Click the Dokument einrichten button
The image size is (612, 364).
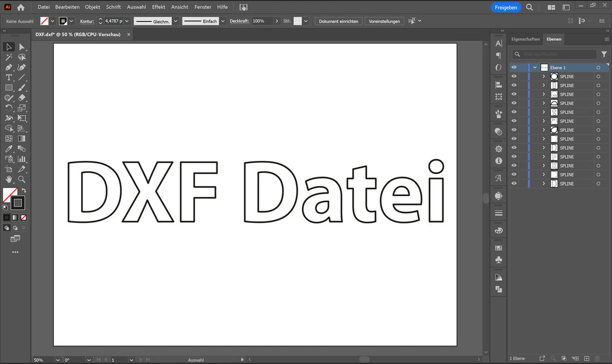338,21
